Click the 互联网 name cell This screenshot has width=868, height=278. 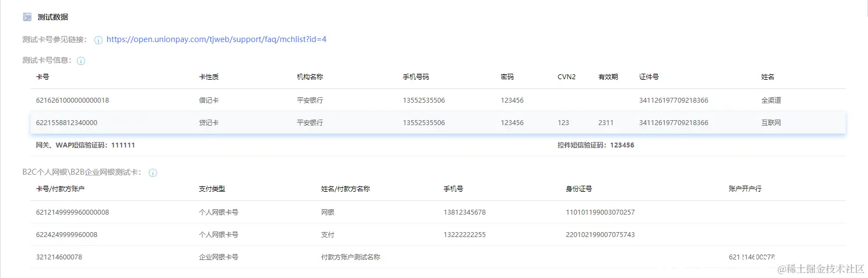point(771,123)
